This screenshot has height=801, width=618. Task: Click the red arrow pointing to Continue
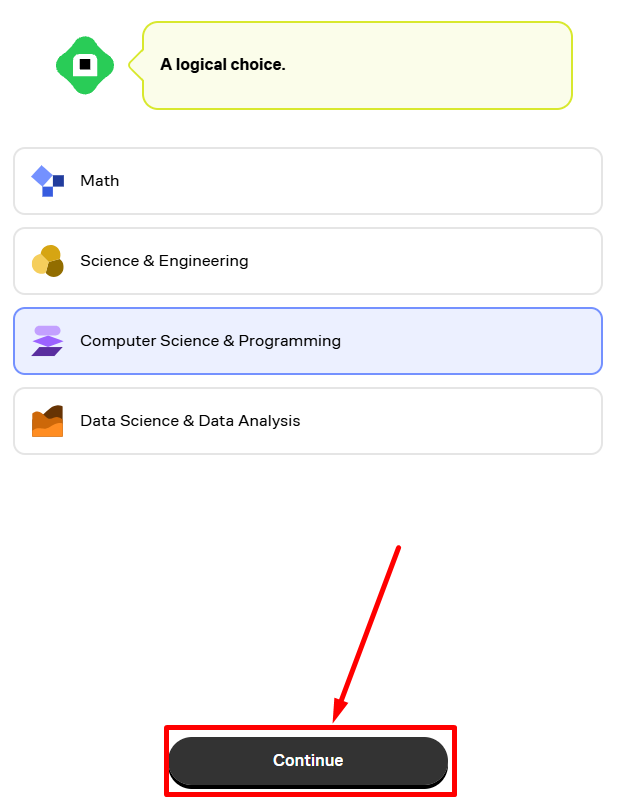(370, 630)
